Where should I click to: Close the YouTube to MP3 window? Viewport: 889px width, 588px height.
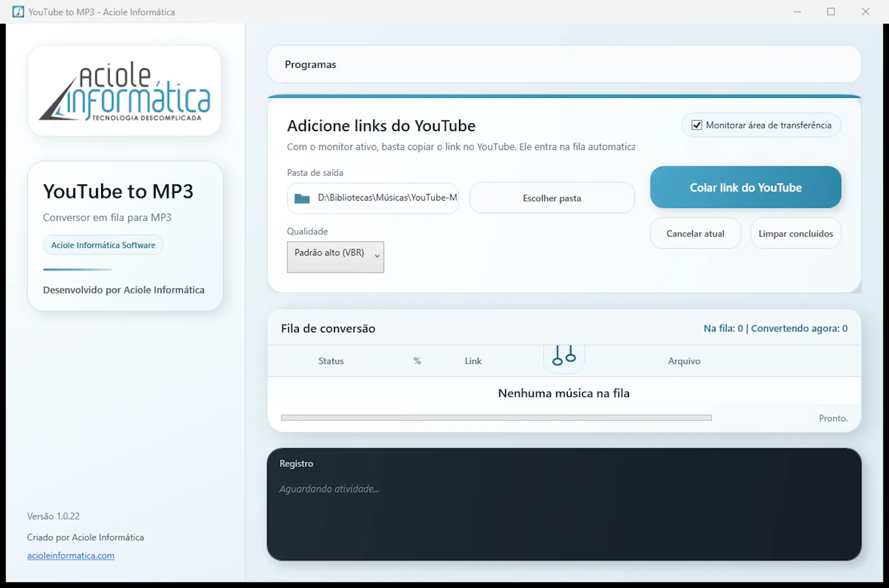pos(866,12)
